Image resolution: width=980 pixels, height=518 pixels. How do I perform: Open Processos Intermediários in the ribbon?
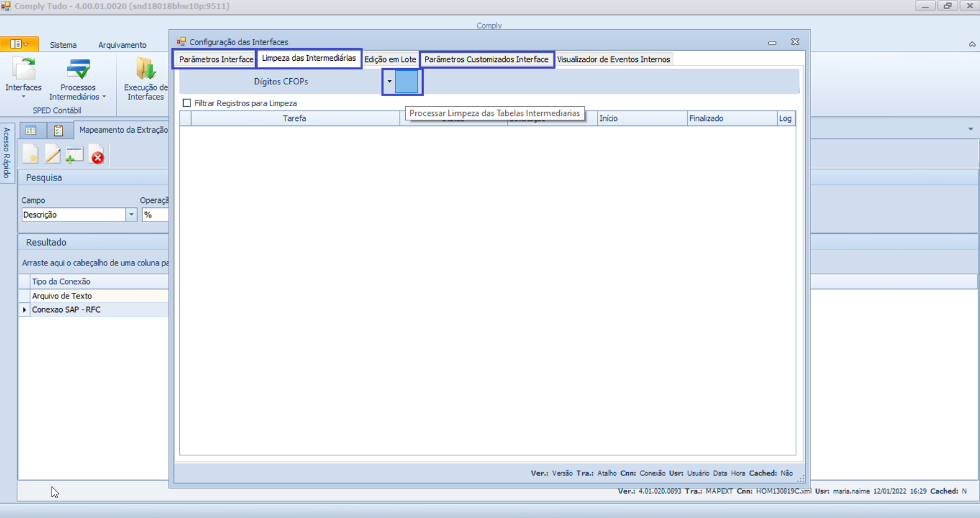[78, 78]
